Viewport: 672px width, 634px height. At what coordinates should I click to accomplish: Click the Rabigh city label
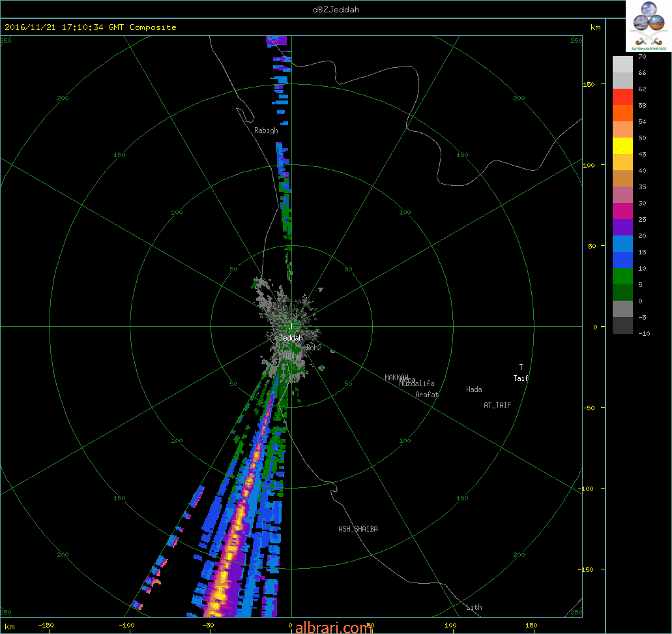point(266,130)
